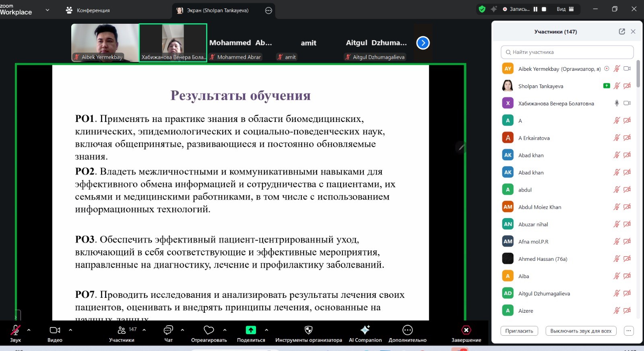644x351 pixels.
Task: Open the Chat (Чат) panel
Action: tap(168, 330)
